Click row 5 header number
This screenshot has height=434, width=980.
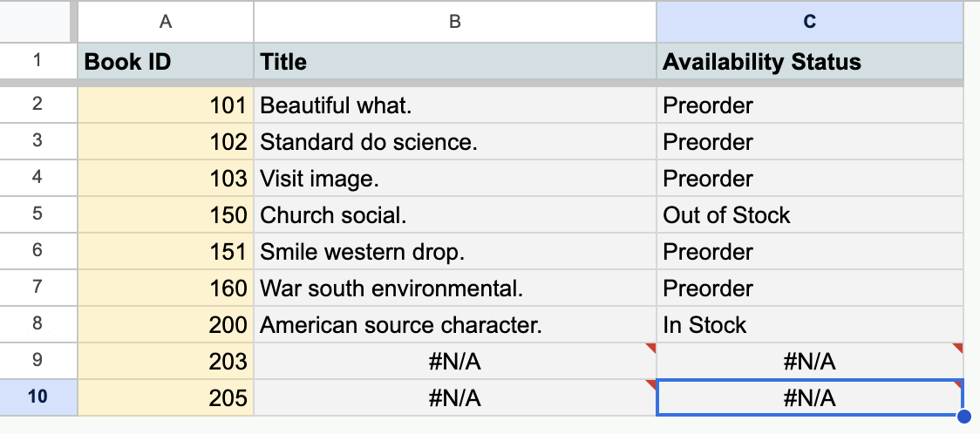click(37, 214)
